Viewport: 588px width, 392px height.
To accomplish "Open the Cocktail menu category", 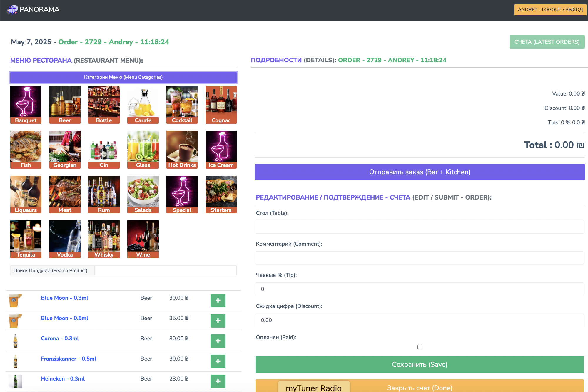I will point(182,105).
